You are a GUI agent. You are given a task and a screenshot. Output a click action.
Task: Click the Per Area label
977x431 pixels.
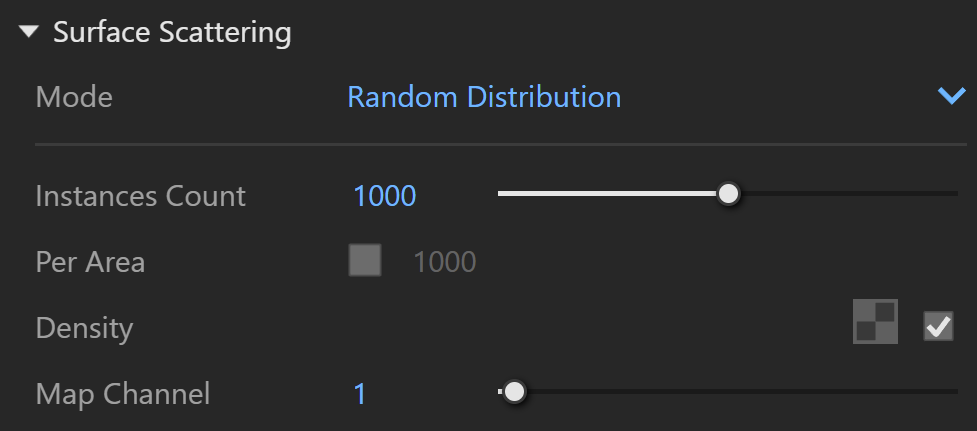pyautogui.click(x=90, y=262)
